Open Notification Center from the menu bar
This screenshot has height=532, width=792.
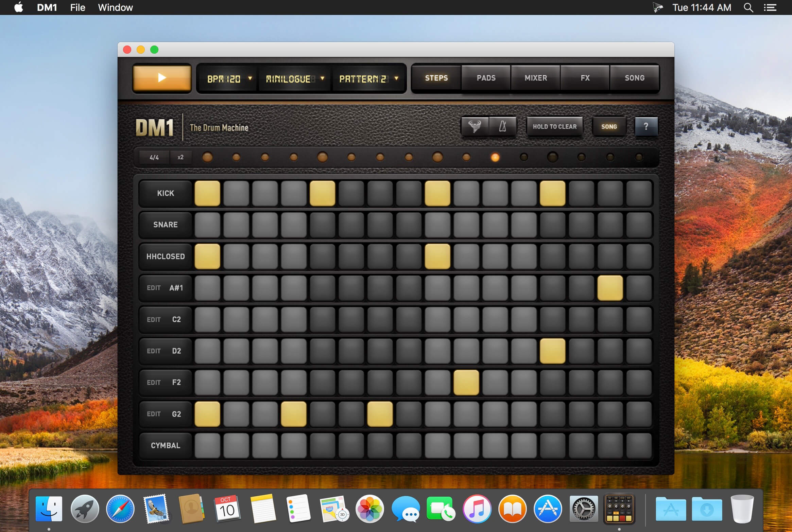point(770,7)
